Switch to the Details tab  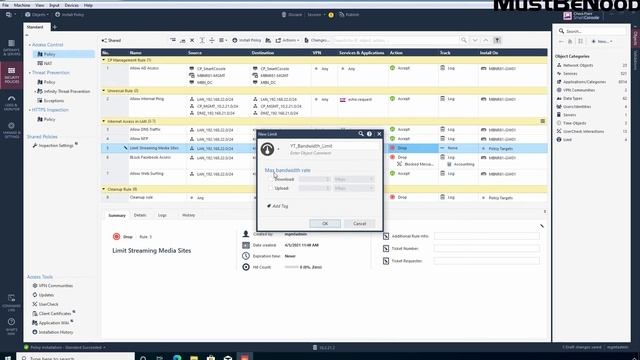pyautogui.click(x=140, y=215)
